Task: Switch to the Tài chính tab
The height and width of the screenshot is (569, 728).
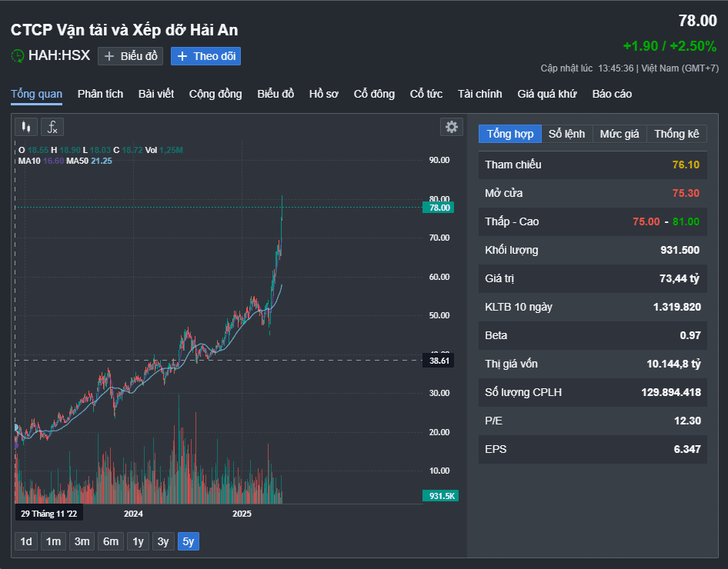Action: coord(480,94)
